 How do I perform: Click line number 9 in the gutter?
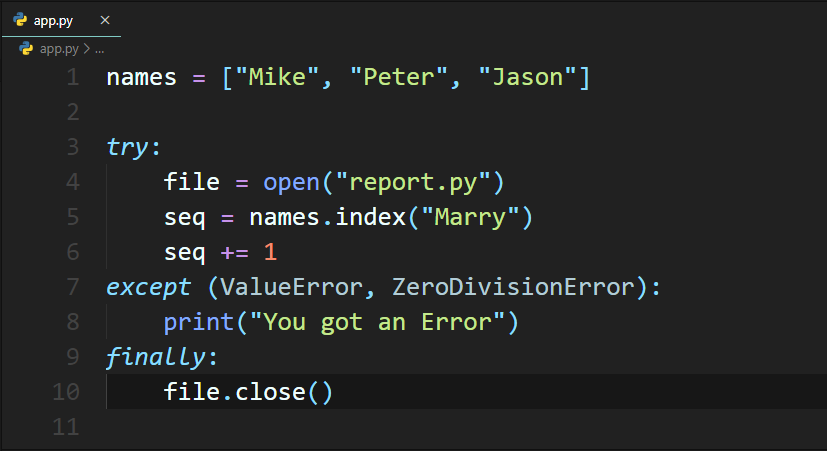click(73, 357)
